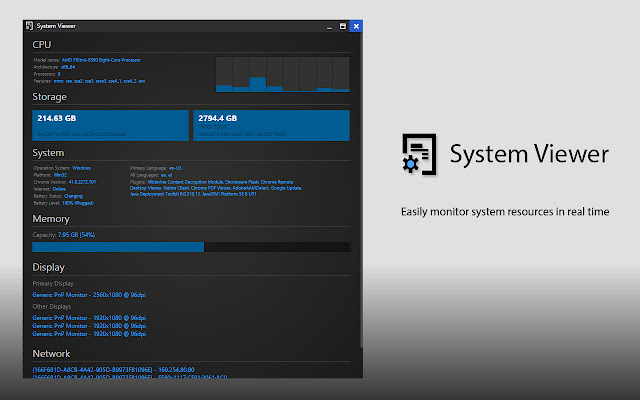Screen dimensions: 640x400
Task: Click the 'Easily monitor system resources' tagline
Action: (505, 212)
